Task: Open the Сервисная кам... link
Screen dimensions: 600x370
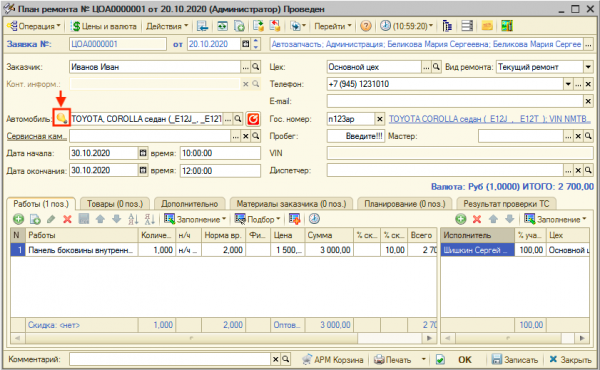Action: [37, 136]
